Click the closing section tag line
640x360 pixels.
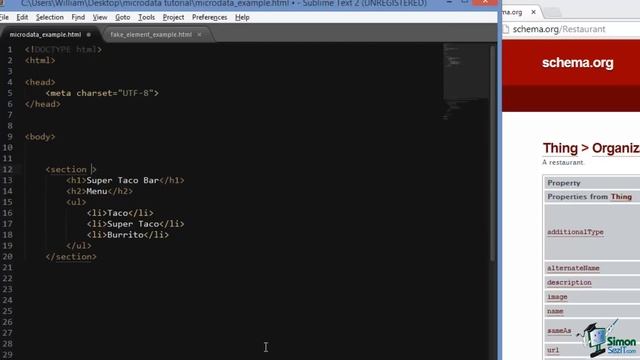[x=71, y=257]
